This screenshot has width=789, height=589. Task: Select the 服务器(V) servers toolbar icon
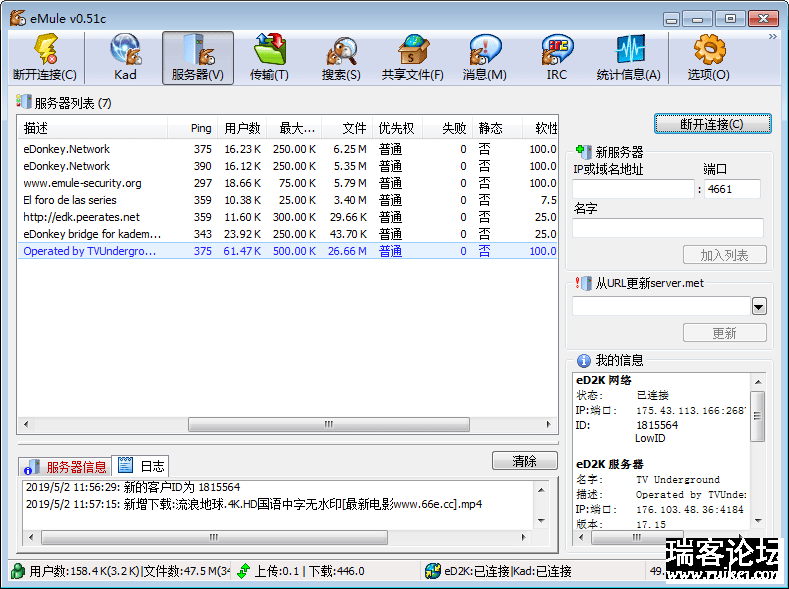198,58
